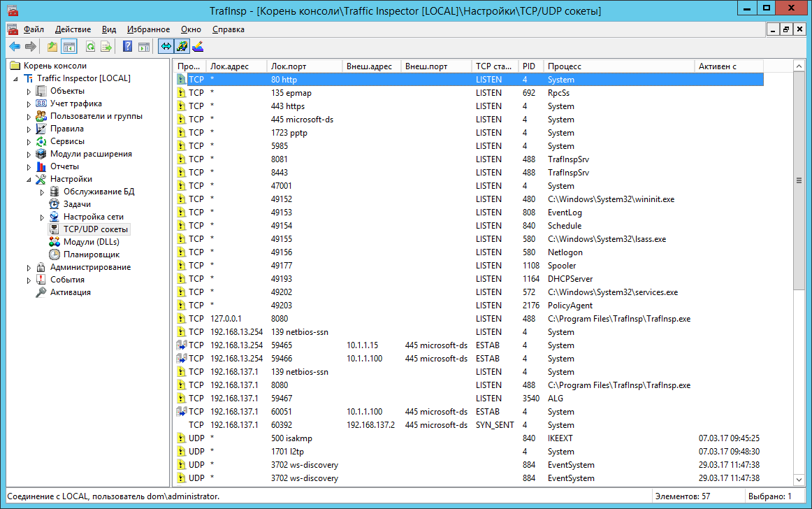Go forward with the gray arrow
Viewport: 812px width, 509px height.
point(31,47)
